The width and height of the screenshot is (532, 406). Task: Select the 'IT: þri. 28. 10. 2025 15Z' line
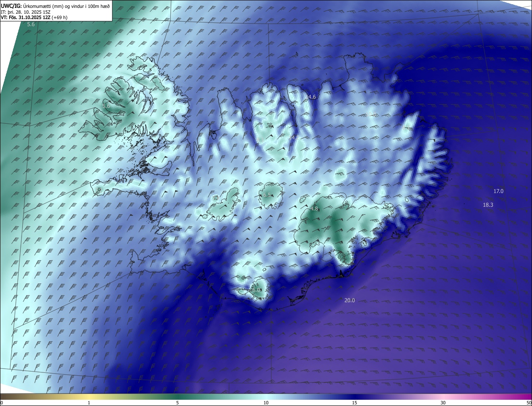26,12
